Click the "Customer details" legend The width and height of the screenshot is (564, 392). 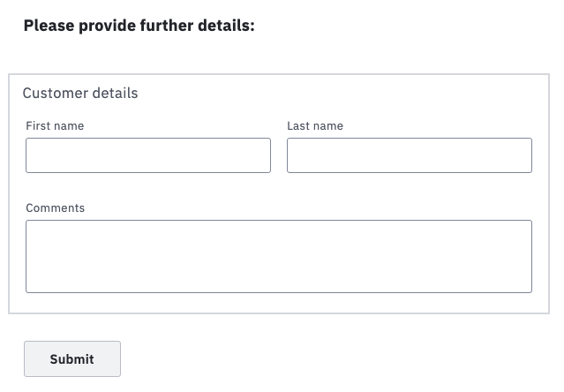(x=80, y=94)
